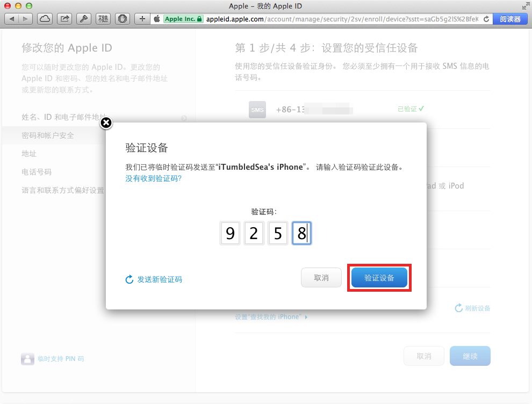Click 取消 button in the dialog
Screen dimensions: 532x404
pyautogui.click(x=321, y=278)
